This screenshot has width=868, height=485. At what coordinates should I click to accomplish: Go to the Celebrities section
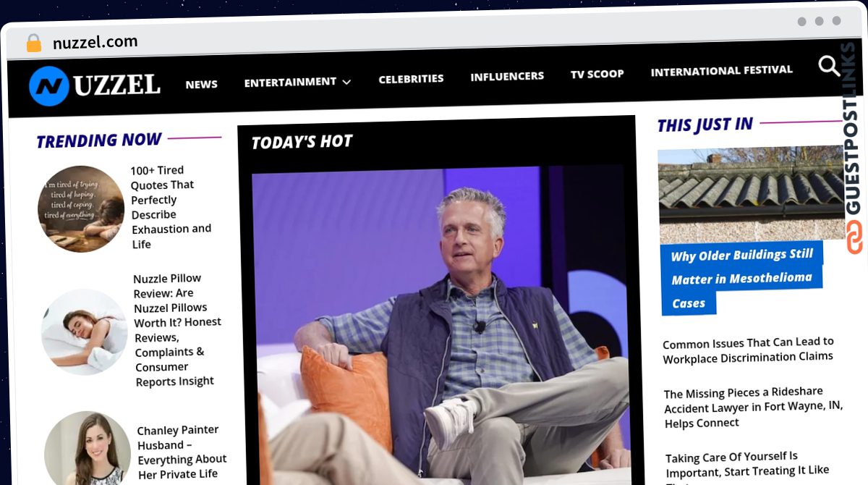coord(411,79)
